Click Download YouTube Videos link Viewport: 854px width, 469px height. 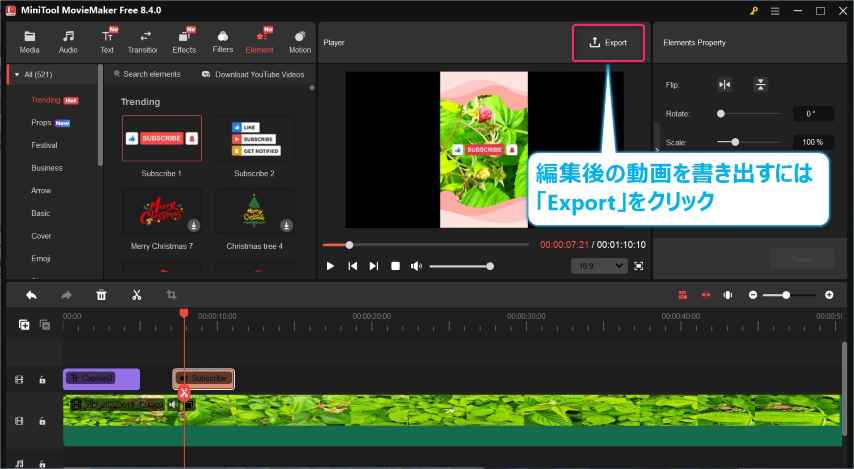pyautogui.click(x=252, y=74)
